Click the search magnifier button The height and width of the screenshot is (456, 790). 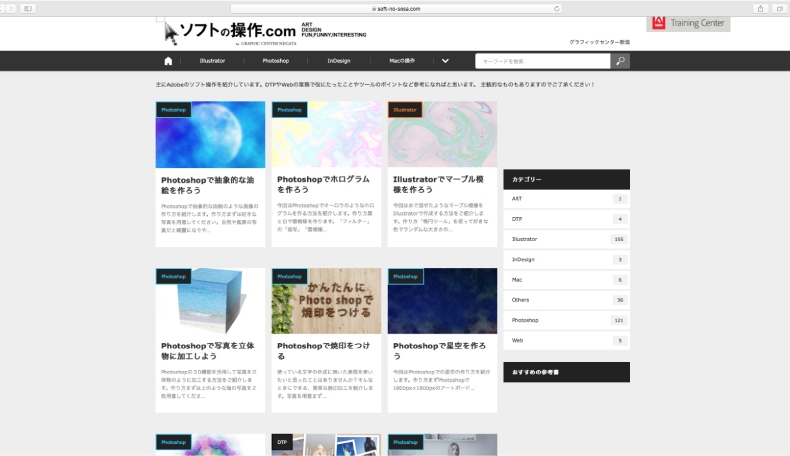click(620, 61)
